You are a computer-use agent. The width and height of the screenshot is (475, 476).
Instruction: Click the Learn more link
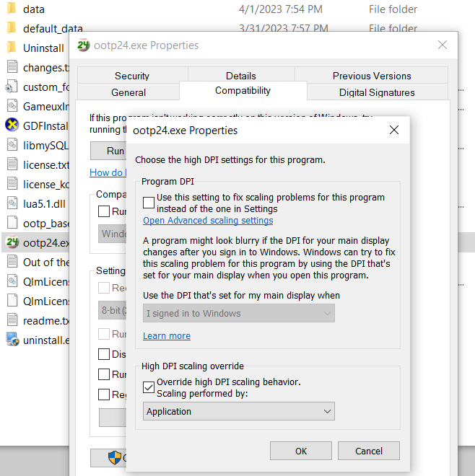click(x=167, y=336)
